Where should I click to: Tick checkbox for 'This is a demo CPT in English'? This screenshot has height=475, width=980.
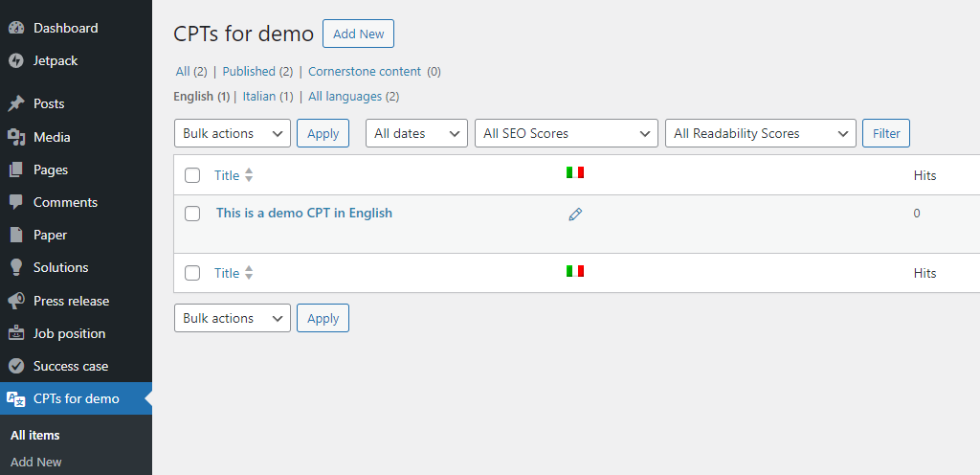[x=192, y=214]
